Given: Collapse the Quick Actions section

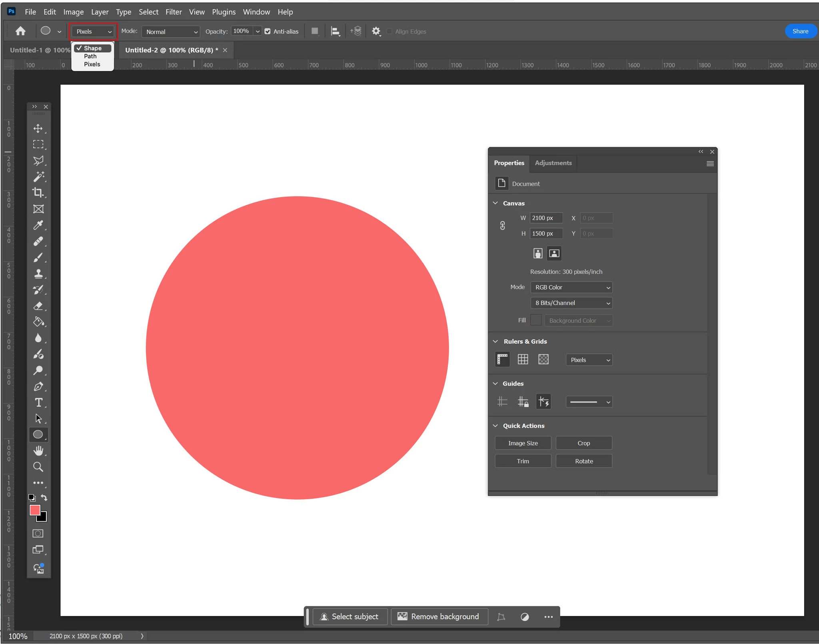Looking at the screenshot, I should click(495, 426).
